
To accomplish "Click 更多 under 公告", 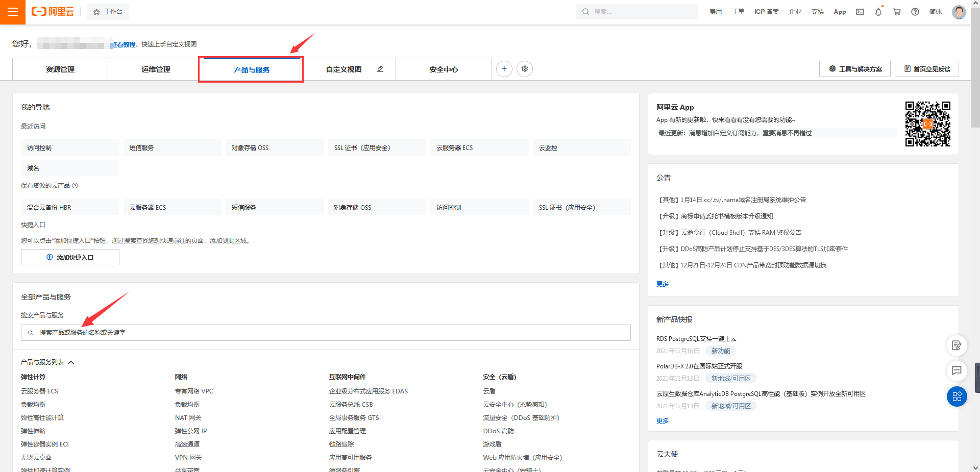I will (x=663, y=284).
